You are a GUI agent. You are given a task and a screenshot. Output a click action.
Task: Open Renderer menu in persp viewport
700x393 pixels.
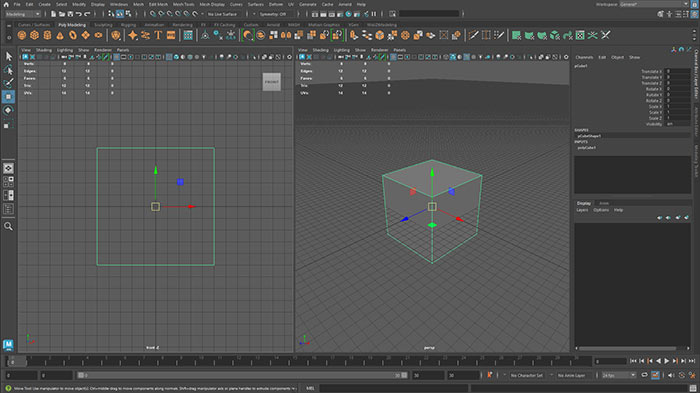(379, 50)
